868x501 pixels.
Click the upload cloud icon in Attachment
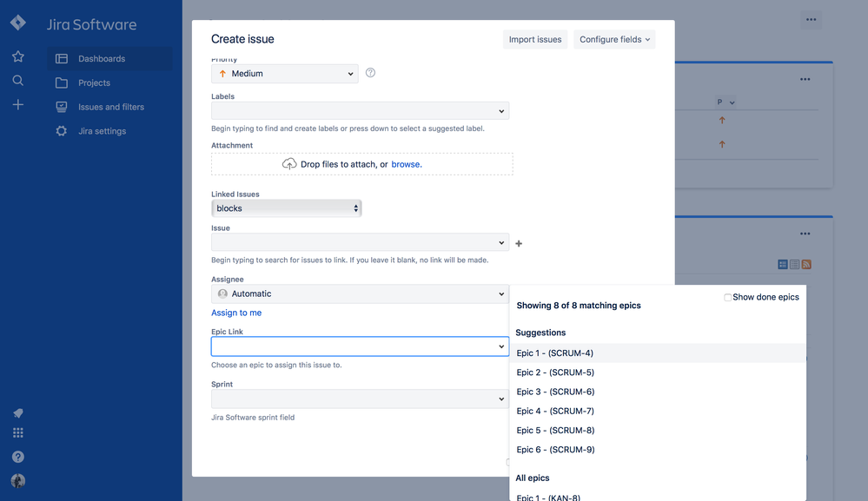[289, 164]
